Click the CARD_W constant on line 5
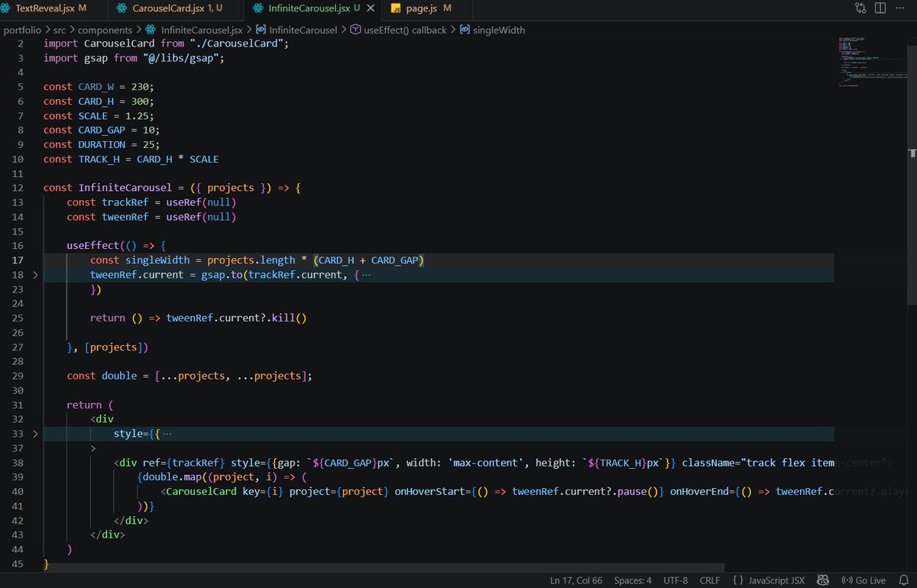Viewport: 917px width, 588px height. [x=96, y=87]
